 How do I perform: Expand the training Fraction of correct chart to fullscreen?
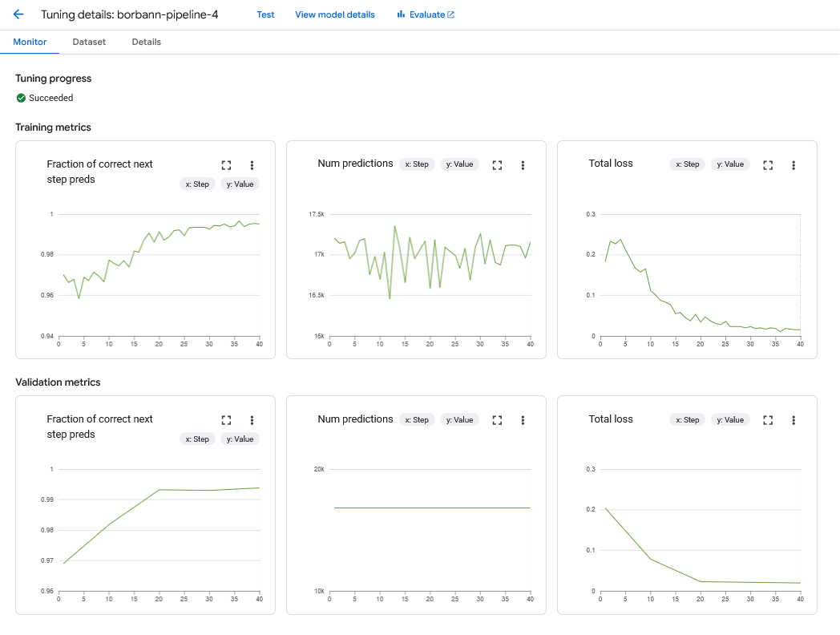[226, 164]
